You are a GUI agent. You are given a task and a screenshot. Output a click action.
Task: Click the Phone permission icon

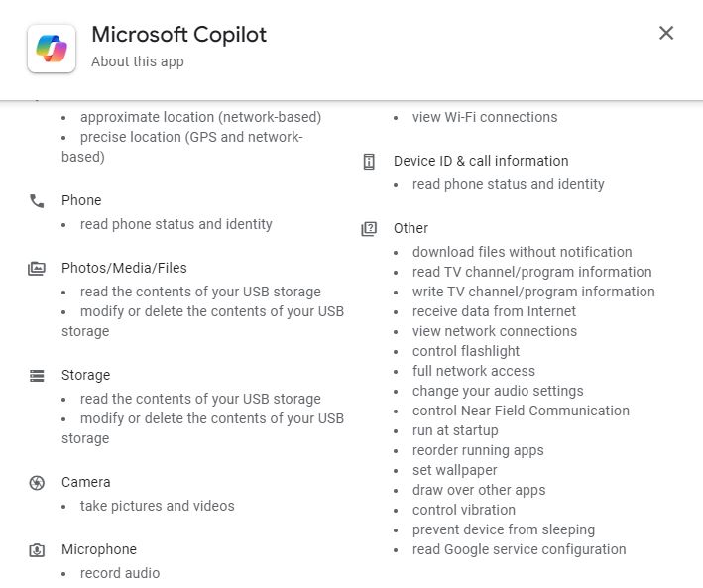pos(37,200)
